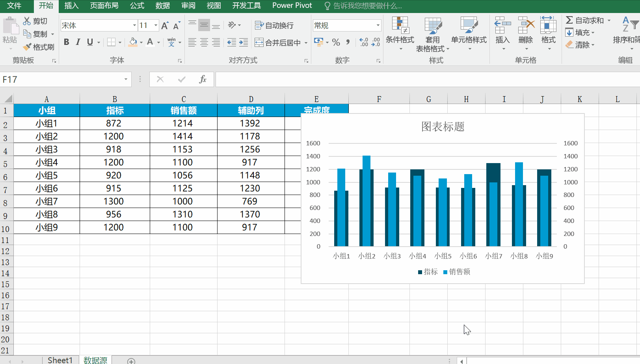Decrease indent of cell content
The width and height of the screenshot is (640, 364).
click(232, 43)
